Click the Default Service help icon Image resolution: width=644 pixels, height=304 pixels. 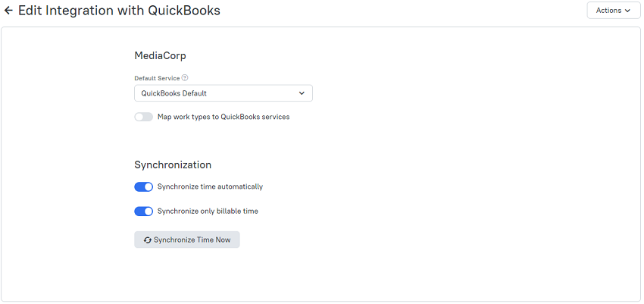pos(185,77)
